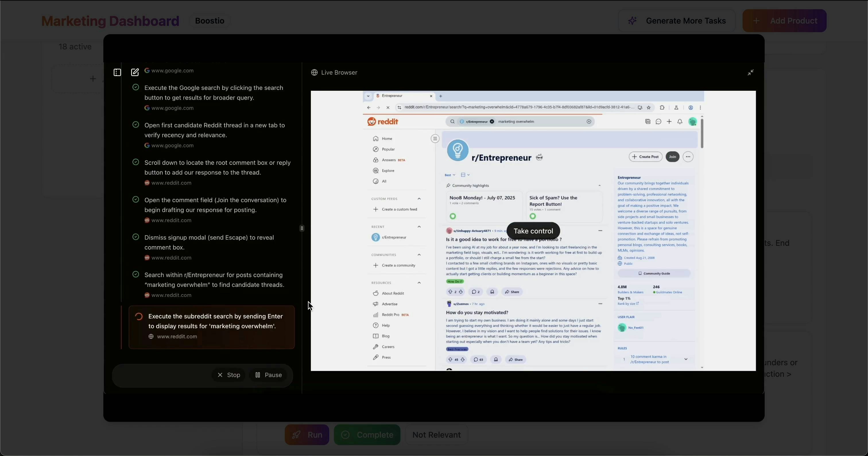The height and width of the screenshot is (456, 868).
Task: Stop the running agent task
Action: [228, 375]
